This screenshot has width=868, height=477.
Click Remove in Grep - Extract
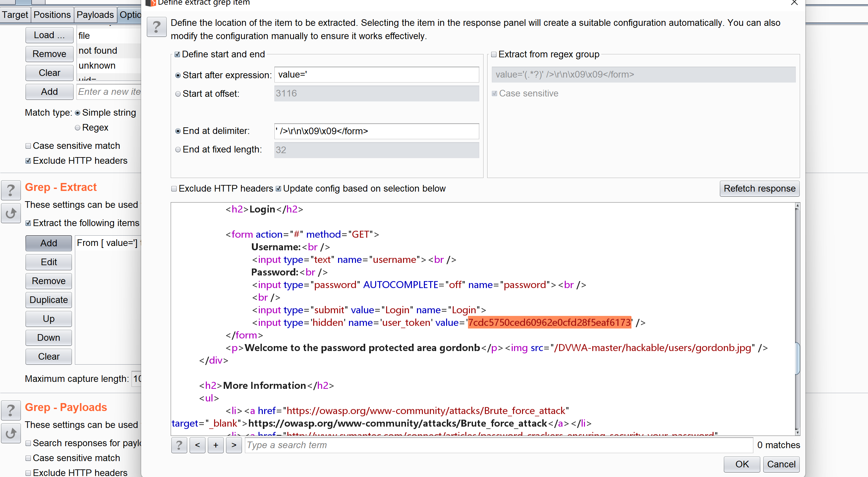click(x=48, y=281)
